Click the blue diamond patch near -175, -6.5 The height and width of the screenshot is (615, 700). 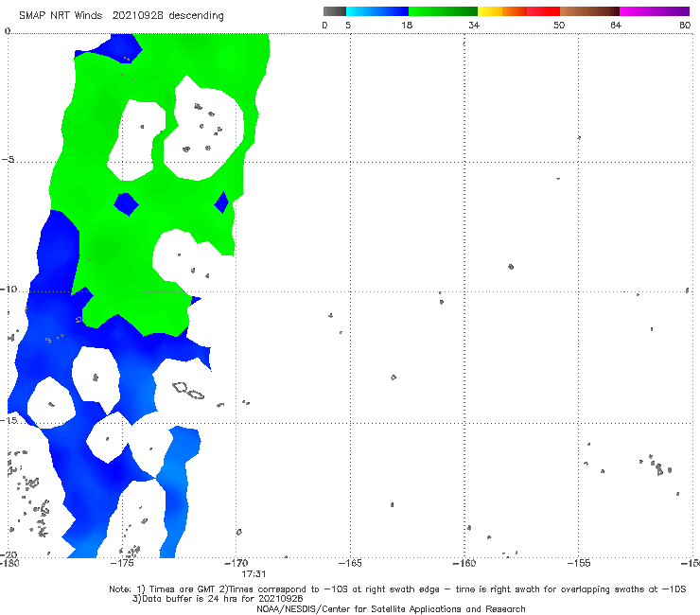[127, 204]
